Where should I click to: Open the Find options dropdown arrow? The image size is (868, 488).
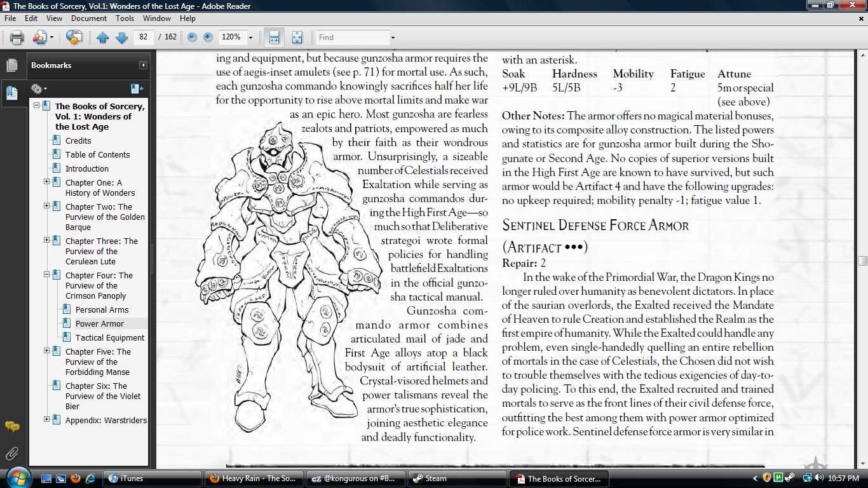pyautogui.click(x=393, y=37)
